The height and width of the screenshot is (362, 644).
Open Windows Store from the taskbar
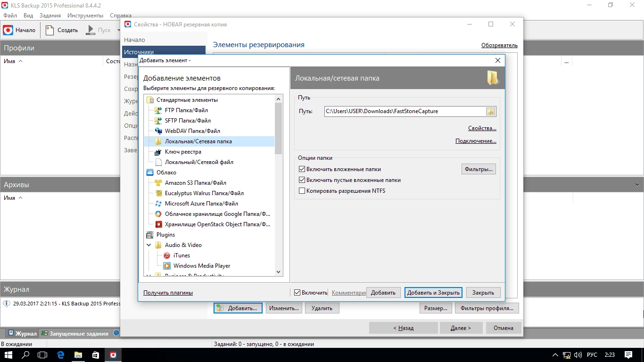[x=96, y=354]
